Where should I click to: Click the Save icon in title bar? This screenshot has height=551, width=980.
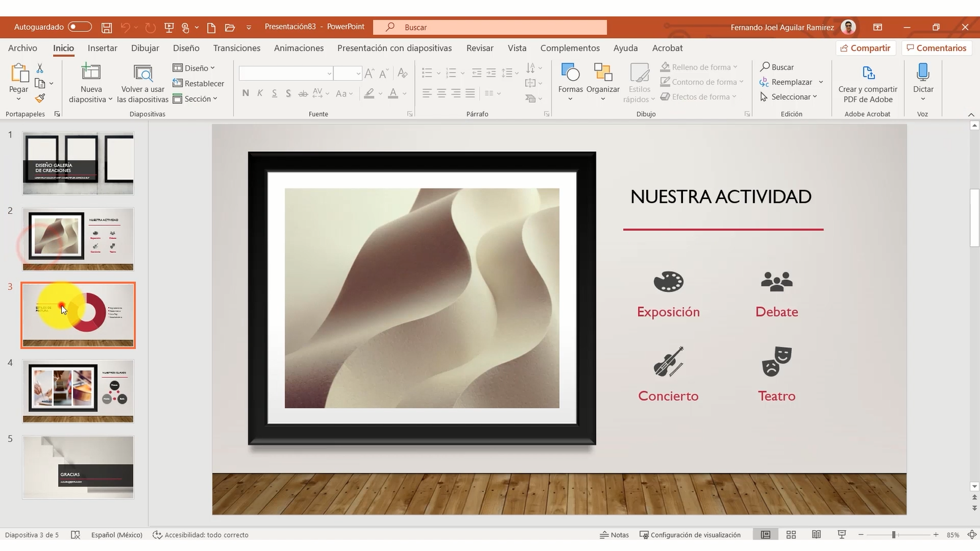pyautogui.click(x=107, y=27)
